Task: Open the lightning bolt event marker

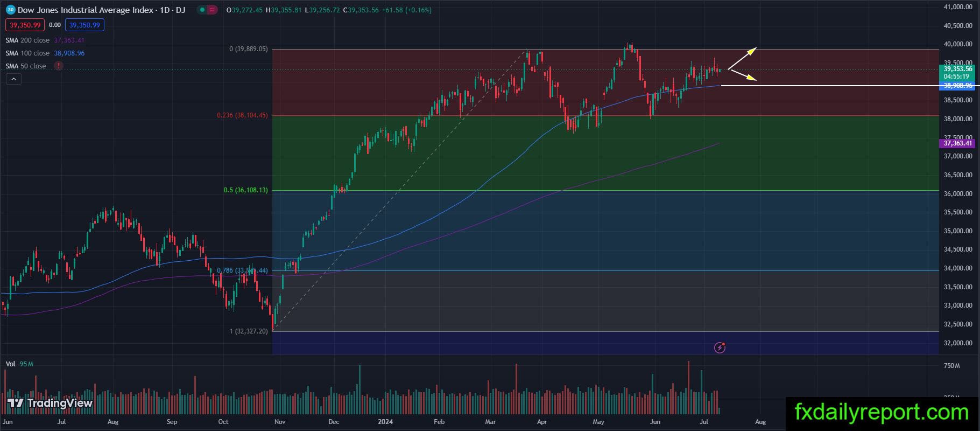Action: (x=720, y=347)
